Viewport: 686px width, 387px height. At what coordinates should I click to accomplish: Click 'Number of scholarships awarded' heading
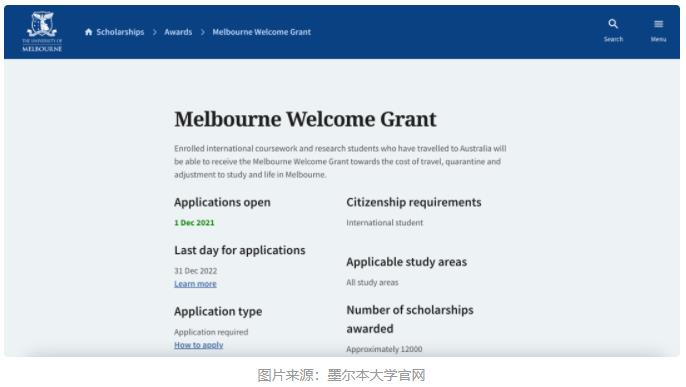coord(410,319)
